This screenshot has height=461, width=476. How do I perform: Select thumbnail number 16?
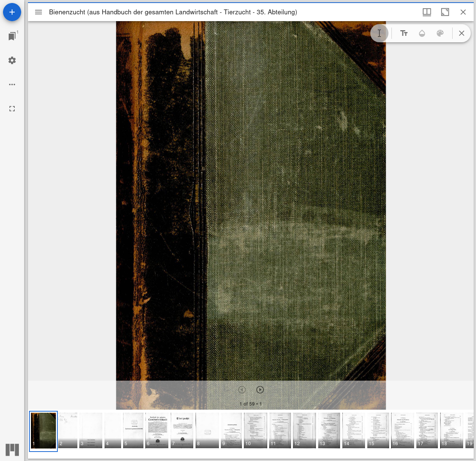(x=402, y=430)
